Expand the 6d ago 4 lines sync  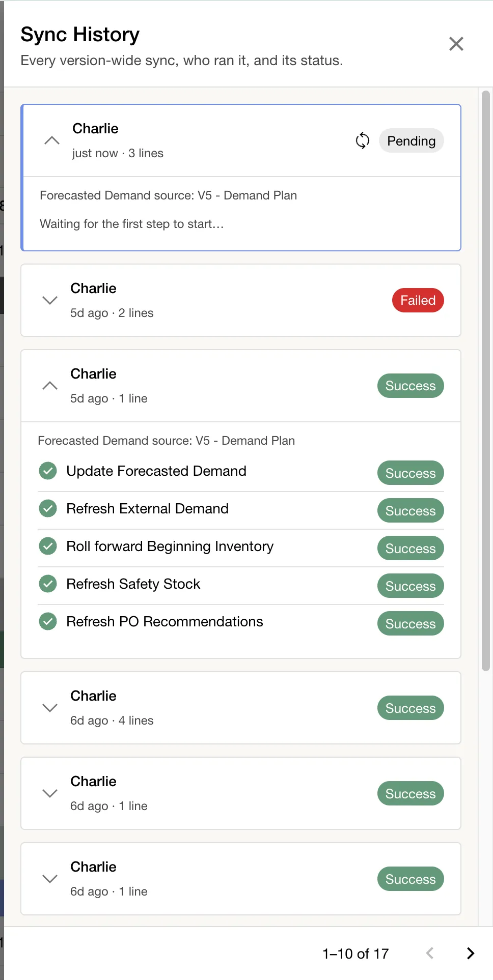(x=50, y=708)
